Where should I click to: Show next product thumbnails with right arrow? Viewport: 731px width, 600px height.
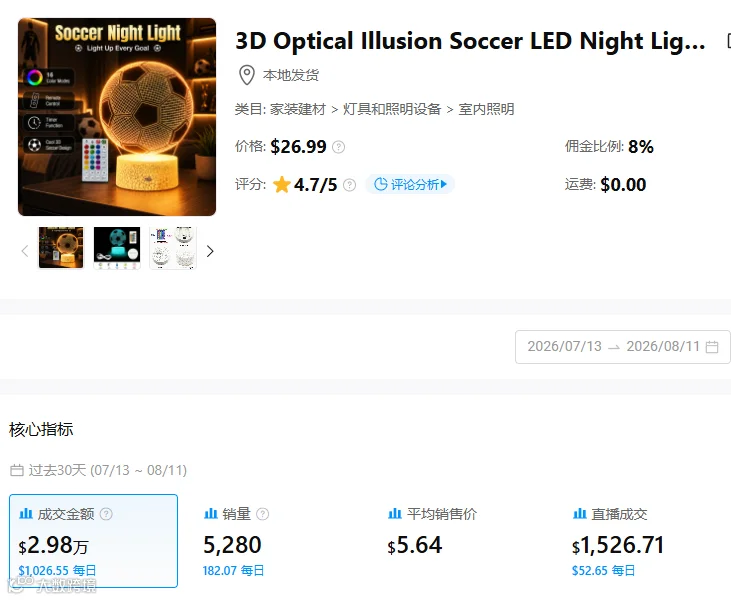click(210, 251)
